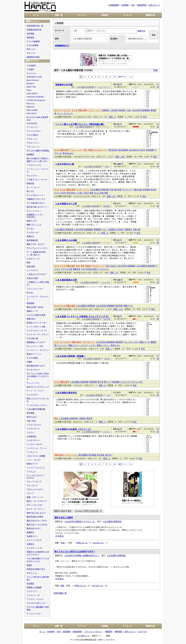Image resolution: width=186 pixels, height=644 pixels.
Task: Focus the 検索ワードを入力 search field
Action: pos(111,31)
